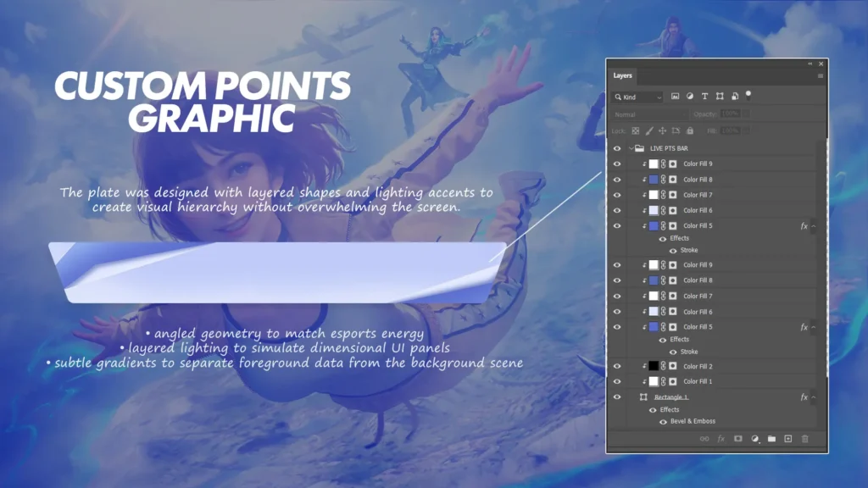Collapse the effects list of Rectangle 1
868x488 pixels.
(814, 396)
